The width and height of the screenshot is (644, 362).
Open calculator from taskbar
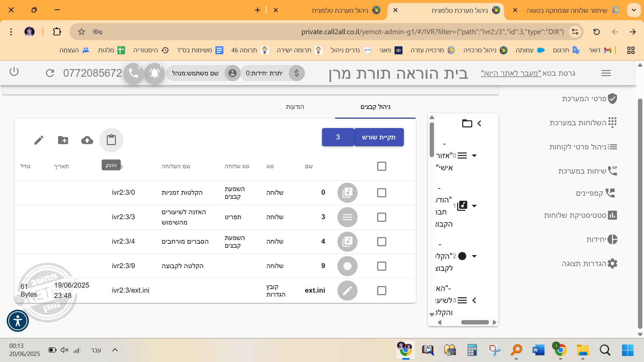(472, 350)
